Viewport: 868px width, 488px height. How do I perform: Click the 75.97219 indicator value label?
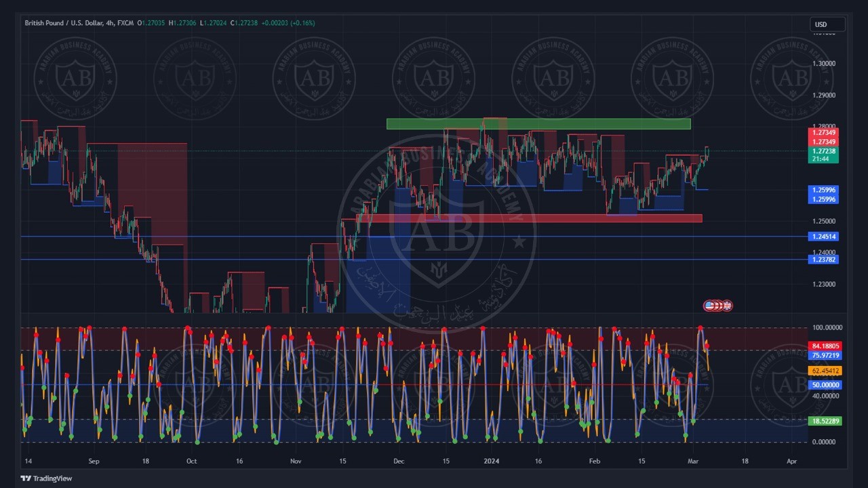tap(825, 355)
